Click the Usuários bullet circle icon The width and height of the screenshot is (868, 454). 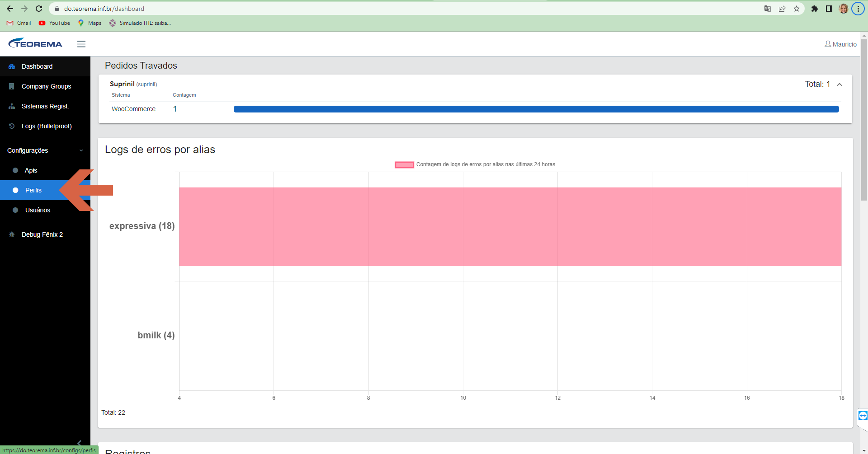(15, 210)
